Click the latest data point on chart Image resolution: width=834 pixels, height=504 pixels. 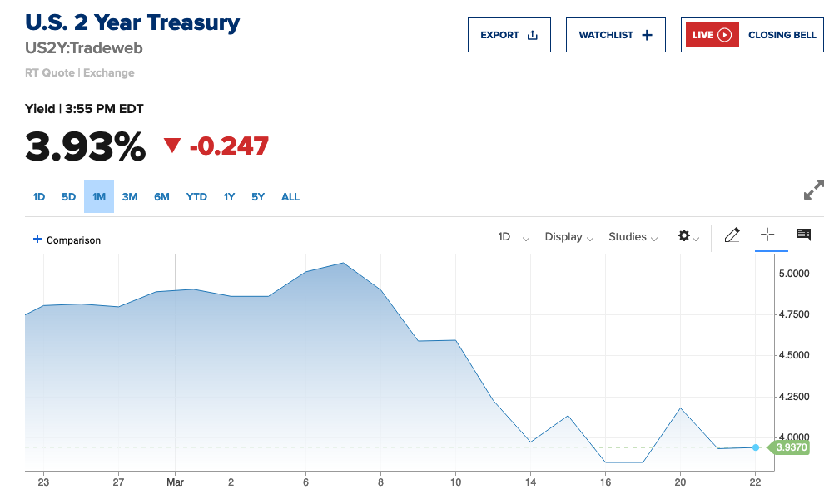point(756,447)
